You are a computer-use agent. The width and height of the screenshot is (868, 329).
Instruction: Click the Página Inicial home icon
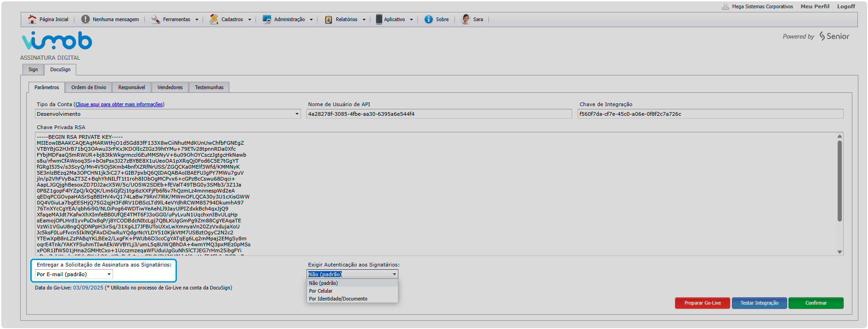[32, 19]
